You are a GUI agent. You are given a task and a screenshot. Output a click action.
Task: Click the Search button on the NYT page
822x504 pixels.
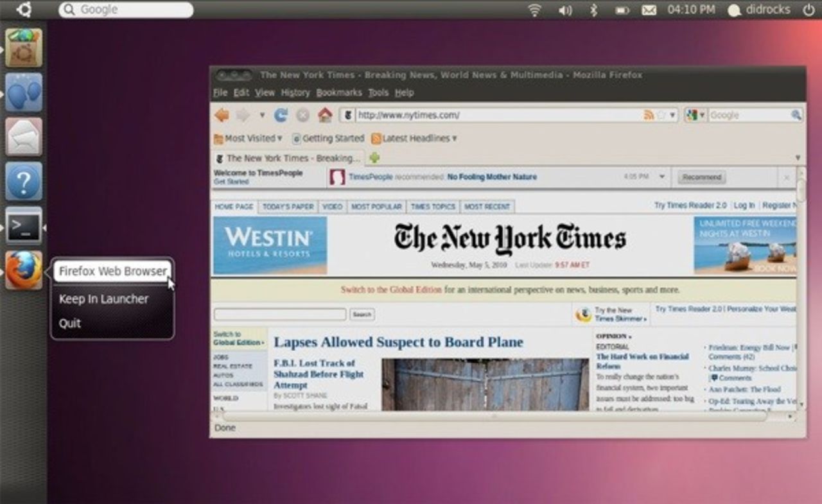(x=362, y=315)
